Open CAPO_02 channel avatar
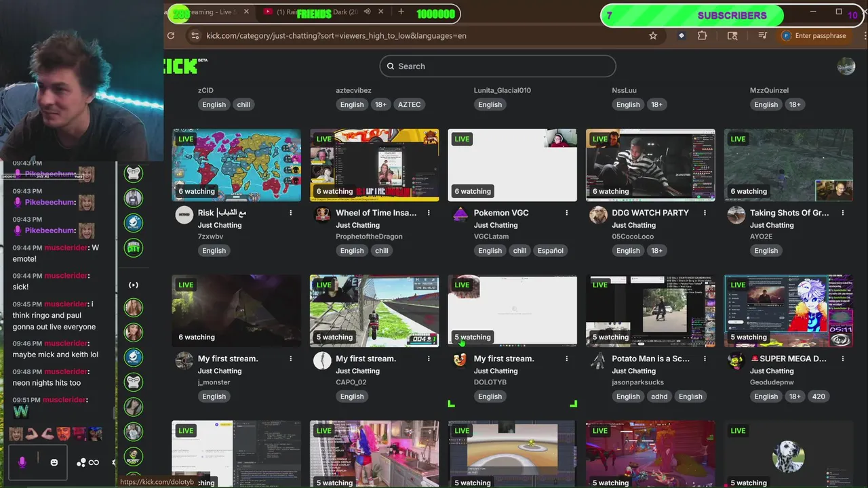This screenshot has width=868, height=488. click(322, 361)
